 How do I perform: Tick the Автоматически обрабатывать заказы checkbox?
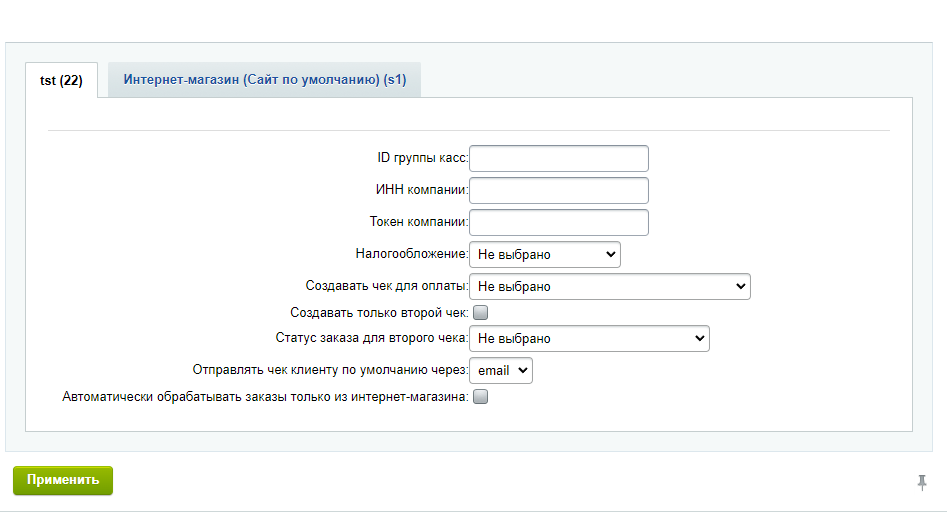481,397
